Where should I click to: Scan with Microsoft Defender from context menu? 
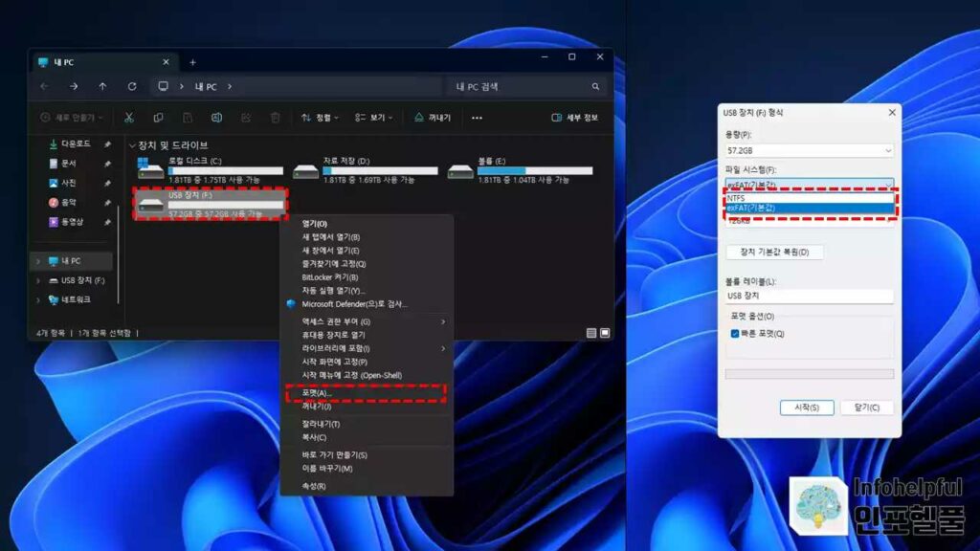click(x=367, y=304)
